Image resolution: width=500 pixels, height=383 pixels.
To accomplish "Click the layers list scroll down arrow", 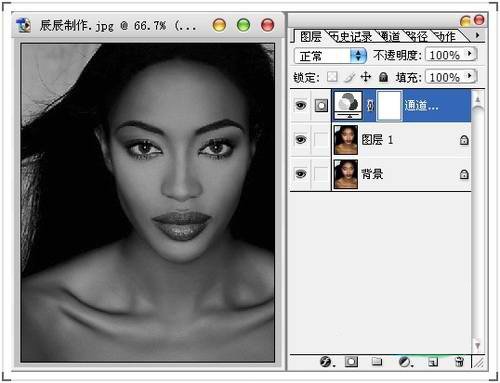I will click(477, 346).
